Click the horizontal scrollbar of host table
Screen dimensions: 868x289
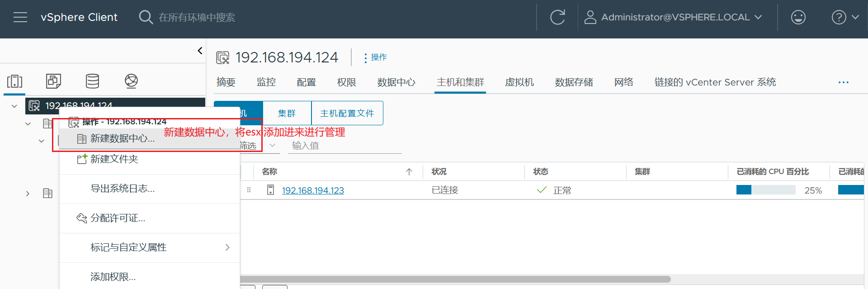coord(455,279)
